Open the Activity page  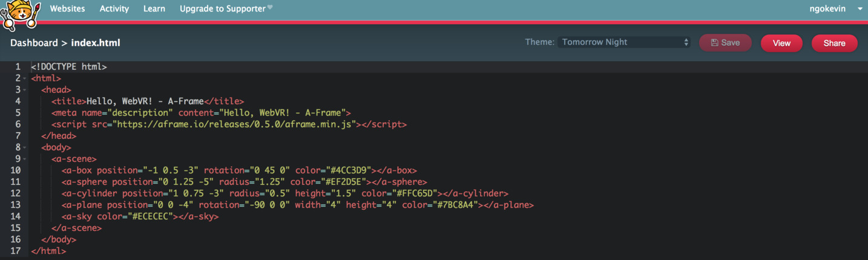pyautogui.click(x=114, y=8)
